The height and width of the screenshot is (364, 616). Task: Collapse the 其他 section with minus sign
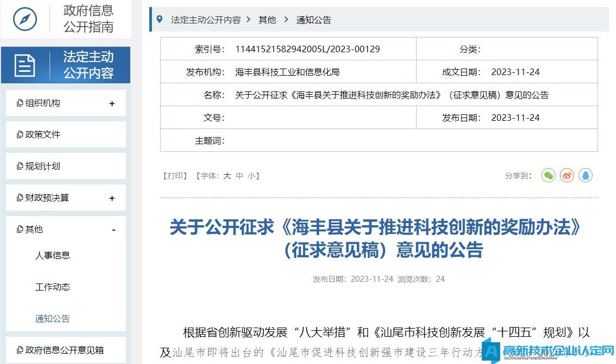coord(113,230)
